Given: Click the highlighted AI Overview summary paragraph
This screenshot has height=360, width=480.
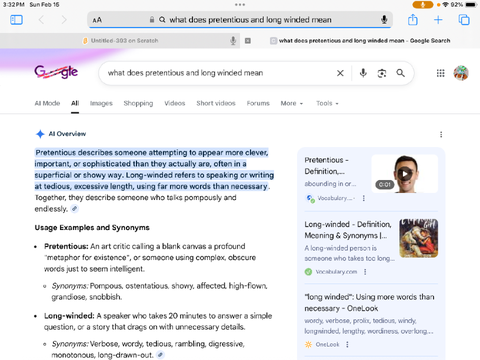Looking at the screenshot, I should coord(154,169).
